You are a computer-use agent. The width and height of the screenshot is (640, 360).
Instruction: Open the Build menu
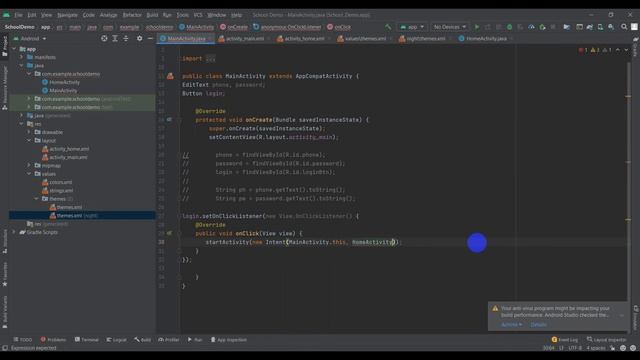click(152, 15)
